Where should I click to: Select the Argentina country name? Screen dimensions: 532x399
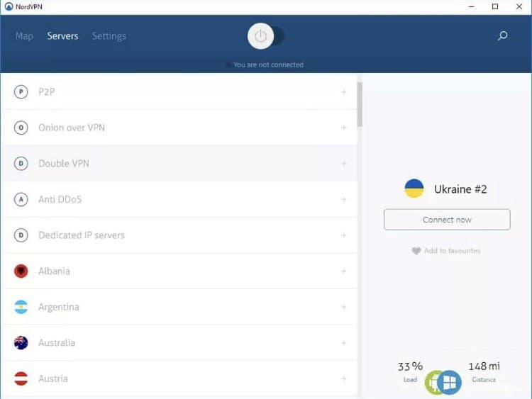[x=59, y=307]
